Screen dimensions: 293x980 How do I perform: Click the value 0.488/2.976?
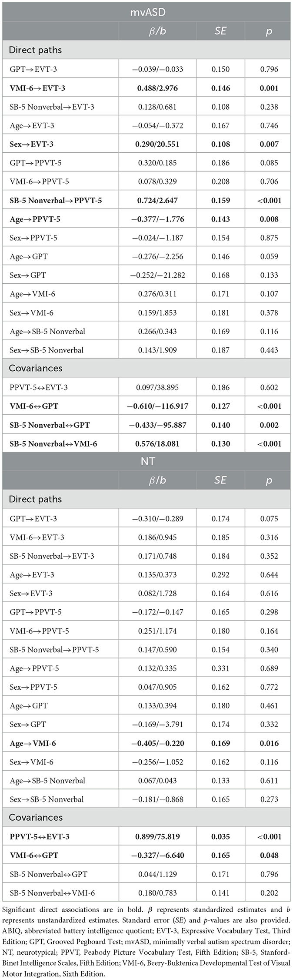(x=157, y=88)
